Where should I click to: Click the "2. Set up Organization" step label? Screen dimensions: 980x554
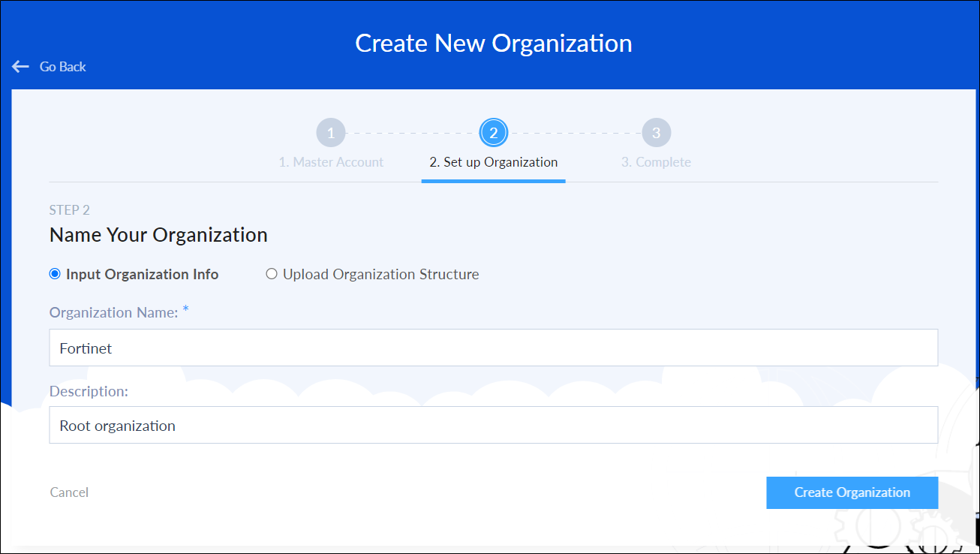pos(493,162)
